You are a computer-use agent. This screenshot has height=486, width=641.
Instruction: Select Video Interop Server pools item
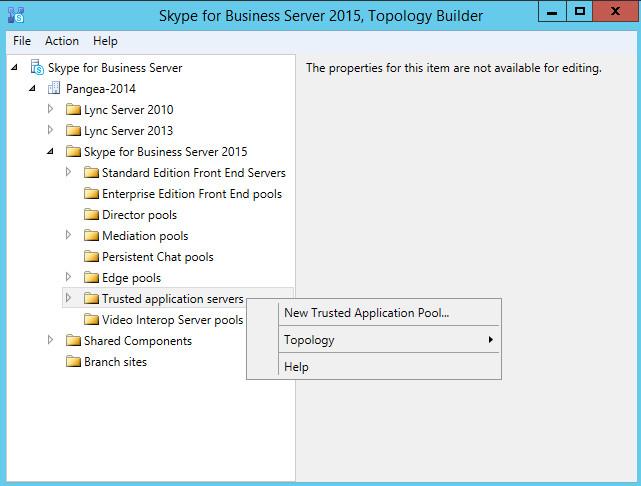point(172,320)
